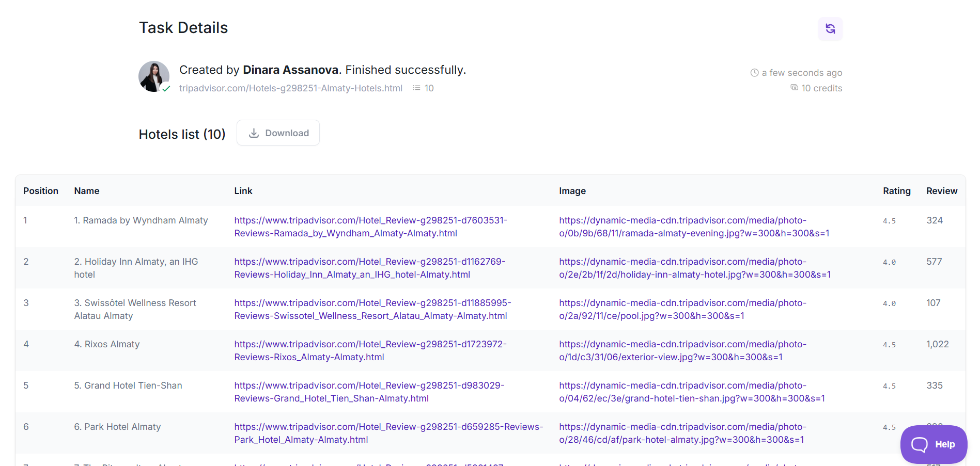Click the credits coin icon
980x466 pixels.
pyautogui.click(x=794, y=88)
